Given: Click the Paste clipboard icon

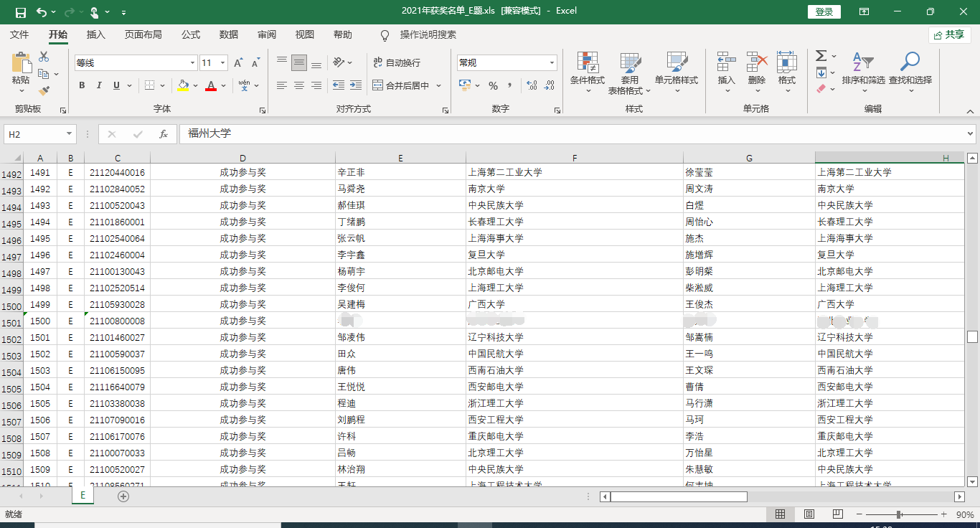Looking at the screenshot, I should [22, 63].
